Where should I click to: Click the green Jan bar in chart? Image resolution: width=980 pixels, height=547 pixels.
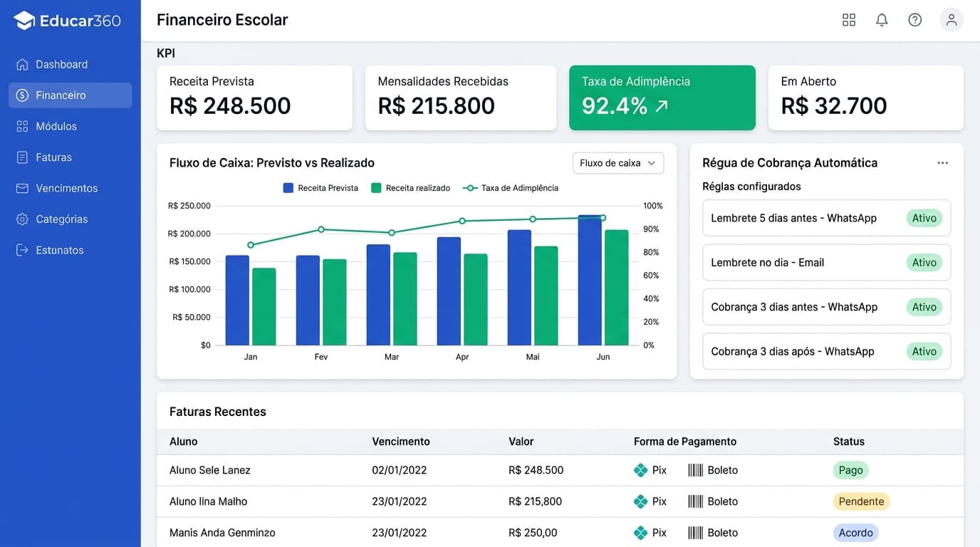[264, 307]
